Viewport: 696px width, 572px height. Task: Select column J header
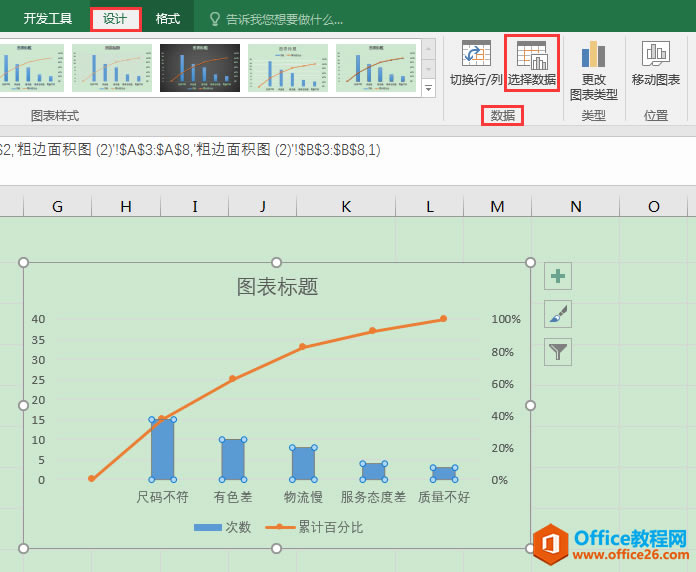pyautogui.click(x=262, y=206)
